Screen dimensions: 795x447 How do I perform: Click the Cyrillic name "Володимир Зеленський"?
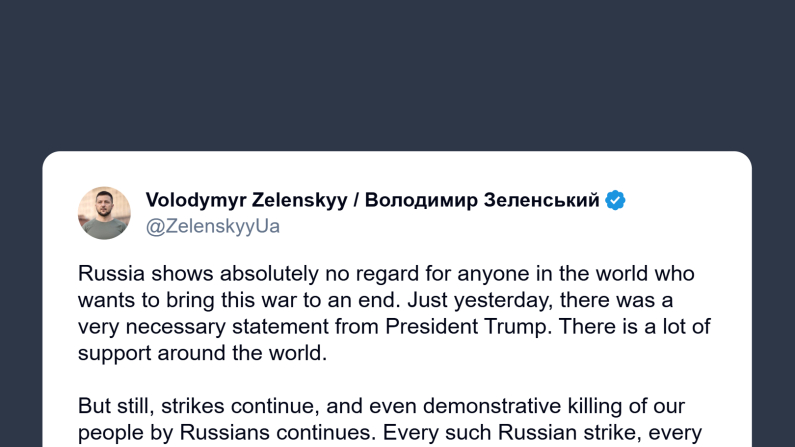(x=482, y=200)
